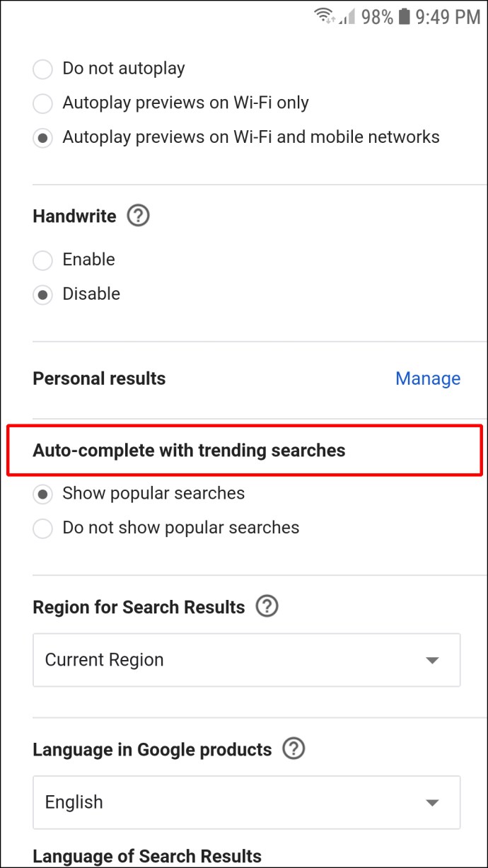488x868 pixels.
Task: Tap the 9:49 PM clock
Action: coord(448,17)
